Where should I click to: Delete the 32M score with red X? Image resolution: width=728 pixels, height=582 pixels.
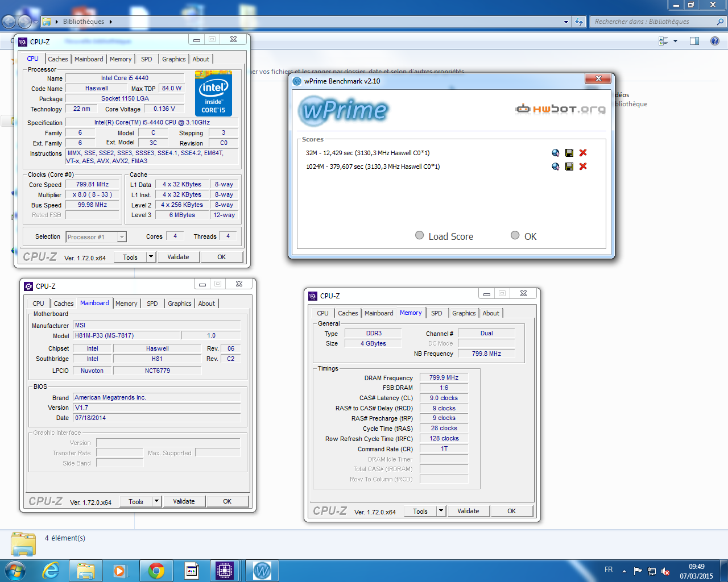(x=583, y=153)
